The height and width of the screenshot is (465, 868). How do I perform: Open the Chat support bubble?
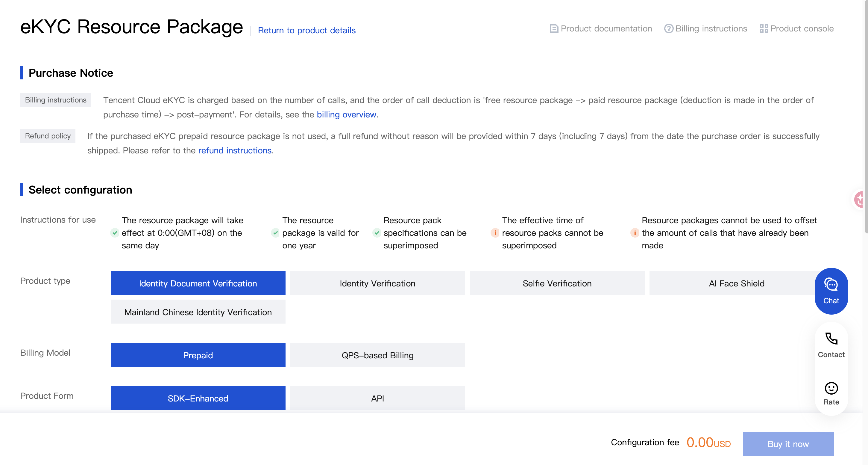click(x=831, y=291)
